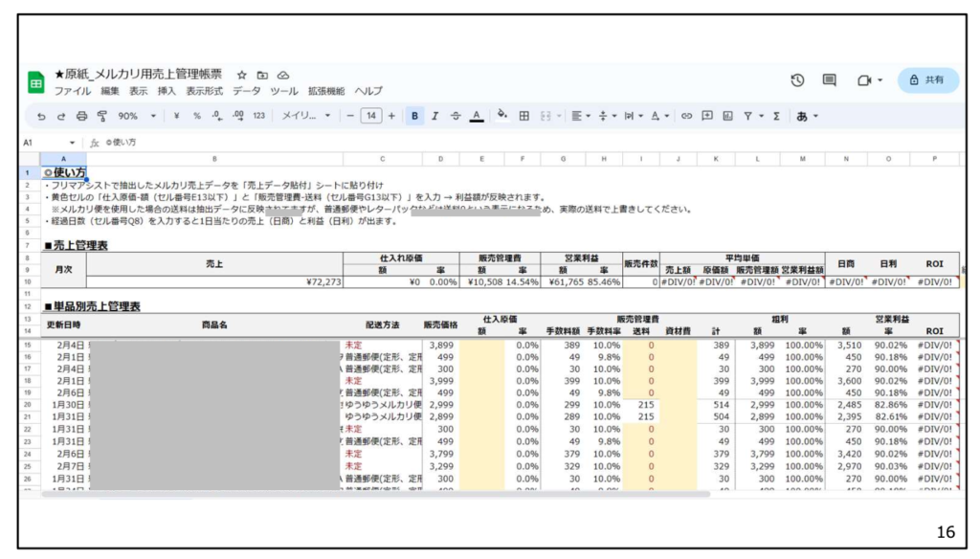The width and height of the screenshot is (980, 559).
Task: Select the paint format roller icon
Action: (x=101, y=116)
